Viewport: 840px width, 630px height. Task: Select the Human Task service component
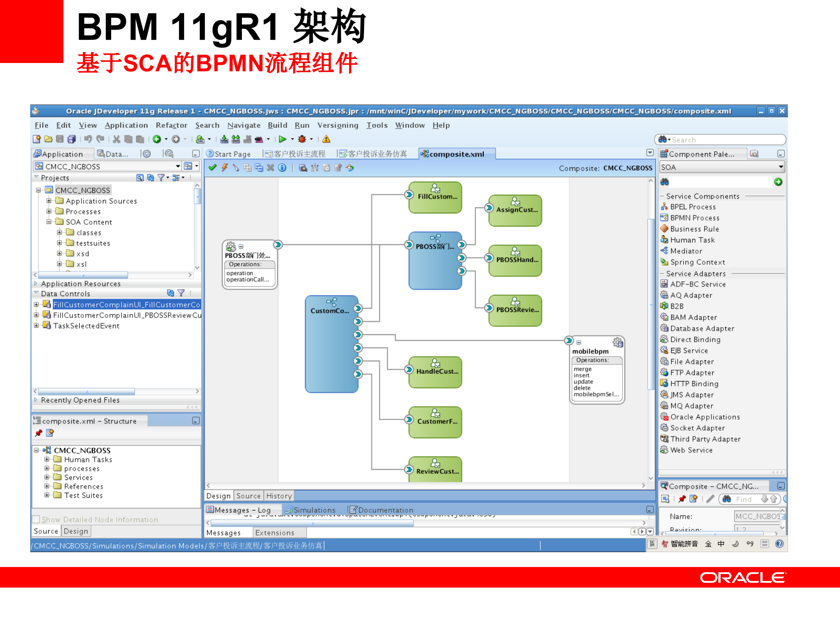(x=692, y=240)
